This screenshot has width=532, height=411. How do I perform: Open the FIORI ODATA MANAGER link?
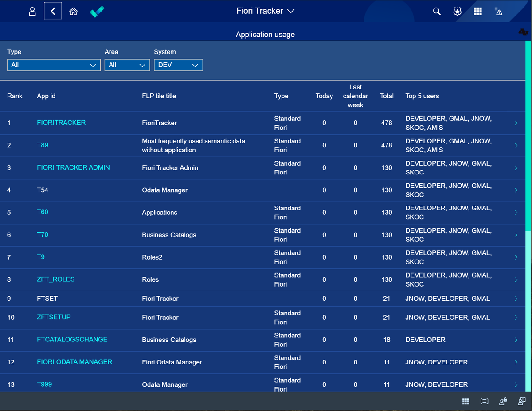pyautogui.click(x=74, y=362)
